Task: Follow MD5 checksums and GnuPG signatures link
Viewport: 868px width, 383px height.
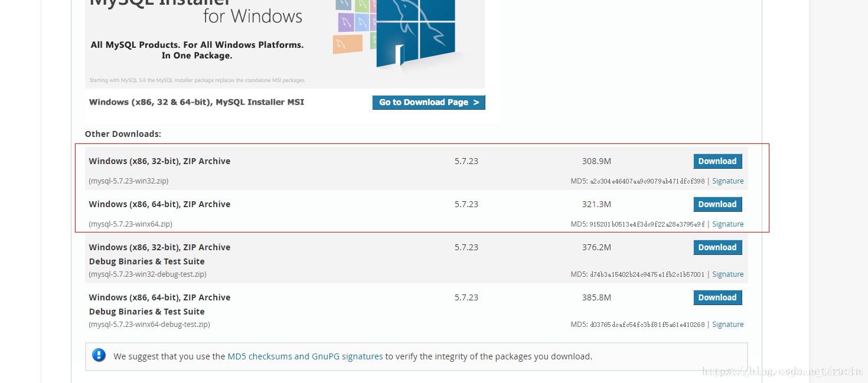Action: (x=305, y=356)
